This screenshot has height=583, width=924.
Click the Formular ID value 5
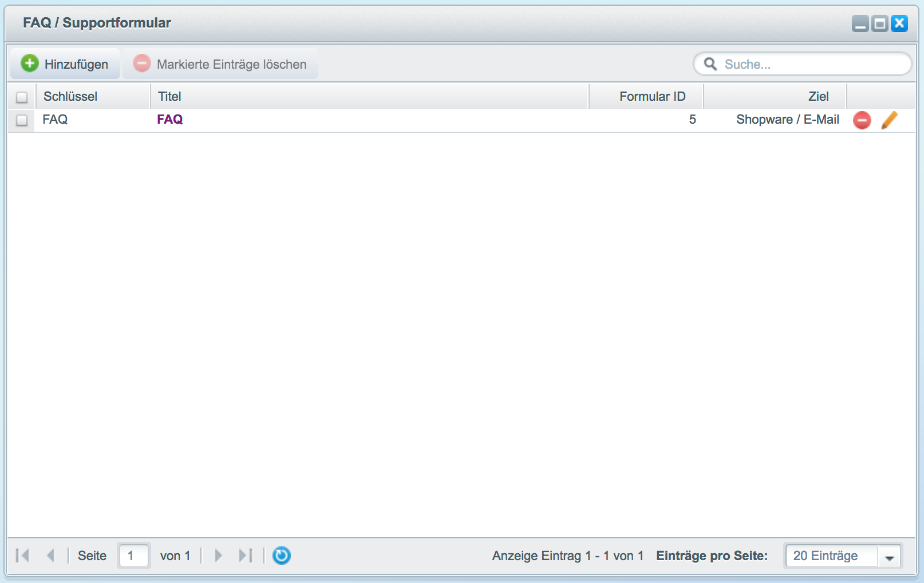pos(692,119)
